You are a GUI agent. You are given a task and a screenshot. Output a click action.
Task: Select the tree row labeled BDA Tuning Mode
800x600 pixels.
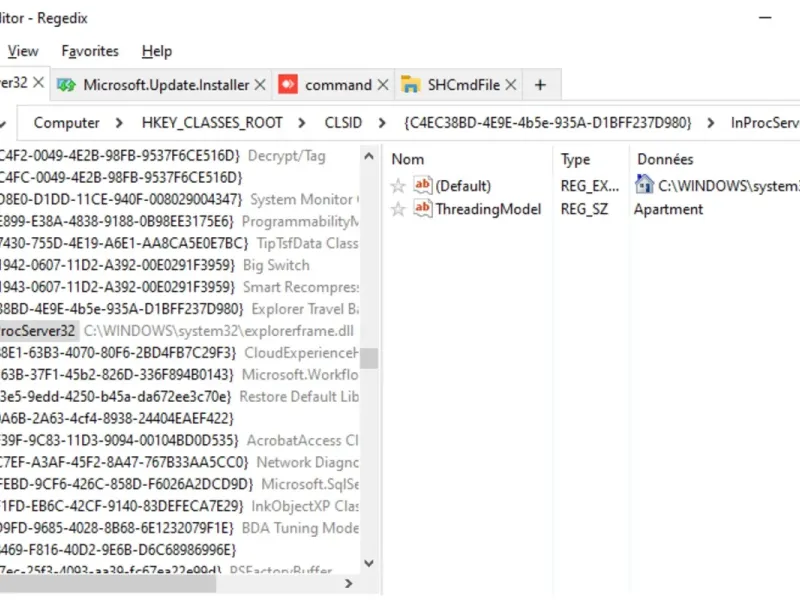[179, 529]
